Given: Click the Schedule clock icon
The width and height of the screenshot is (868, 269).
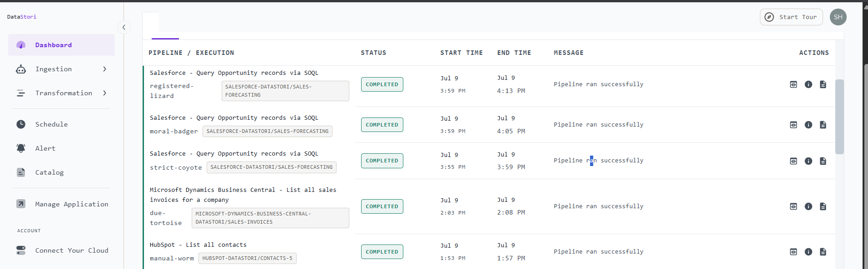Looking at the screenshot, I should [21, 124].
